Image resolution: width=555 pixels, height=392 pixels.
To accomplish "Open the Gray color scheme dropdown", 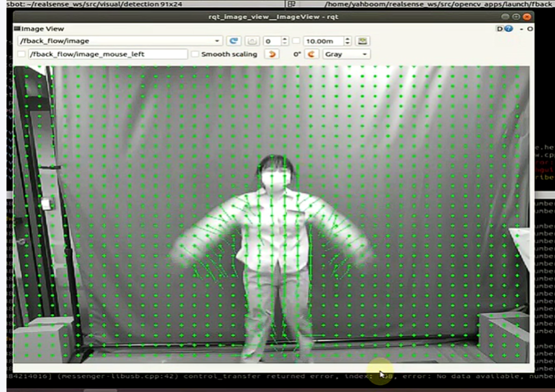I will tap(346, 54).
